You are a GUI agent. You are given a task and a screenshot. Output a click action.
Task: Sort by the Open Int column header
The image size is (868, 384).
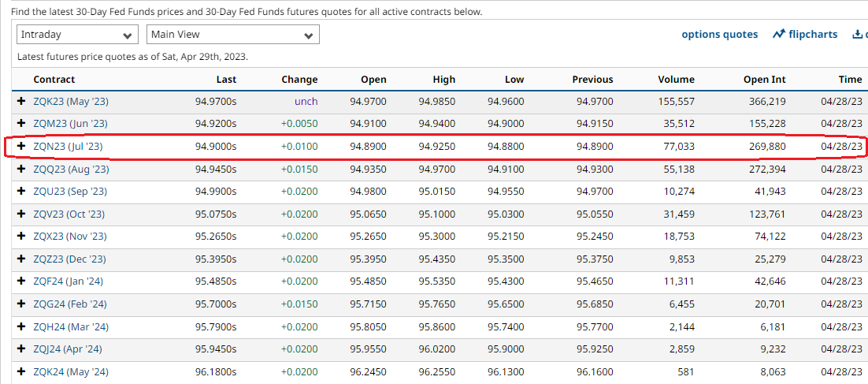(764, 80)
